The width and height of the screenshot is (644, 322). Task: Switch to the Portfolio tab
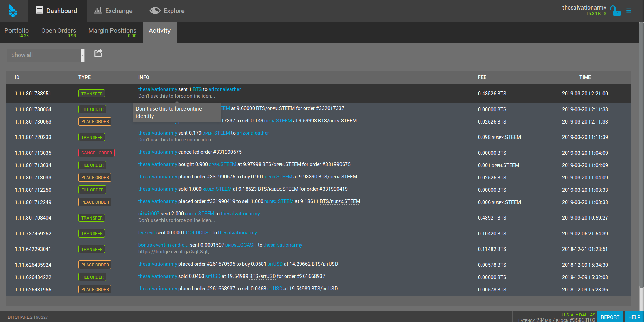[17, 32]
